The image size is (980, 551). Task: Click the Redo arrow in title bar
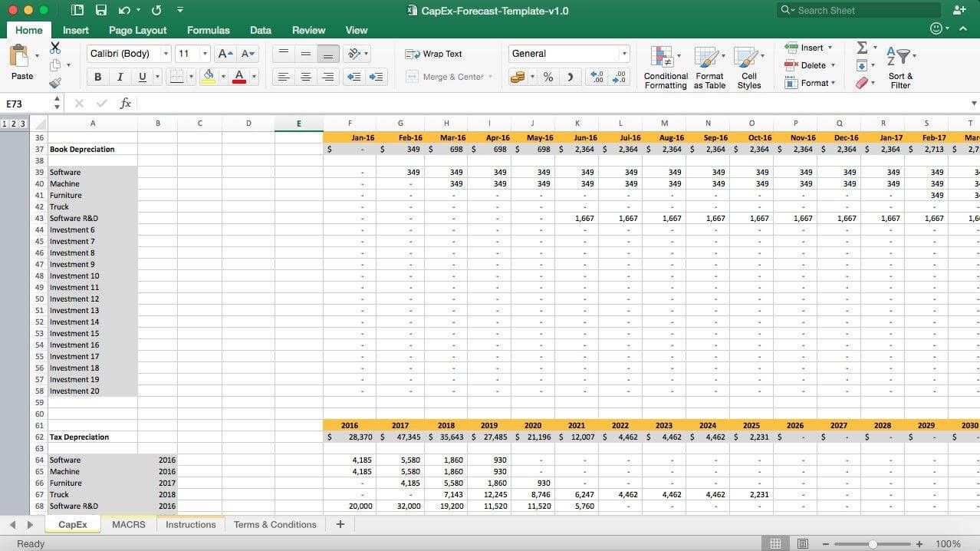click(x=156, y=10)
